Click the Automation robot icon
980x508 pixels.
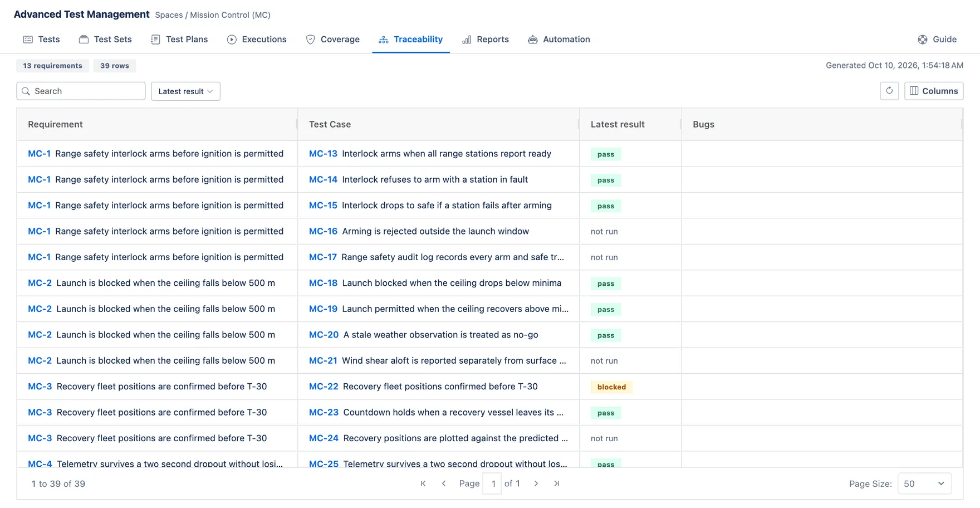coord(533,40)
